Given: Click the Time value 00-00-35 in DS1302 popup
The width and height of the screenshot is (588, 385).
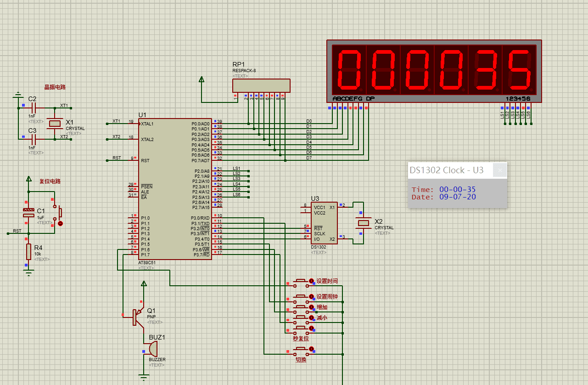Looking at the screenshot, I should pos(458,189).
